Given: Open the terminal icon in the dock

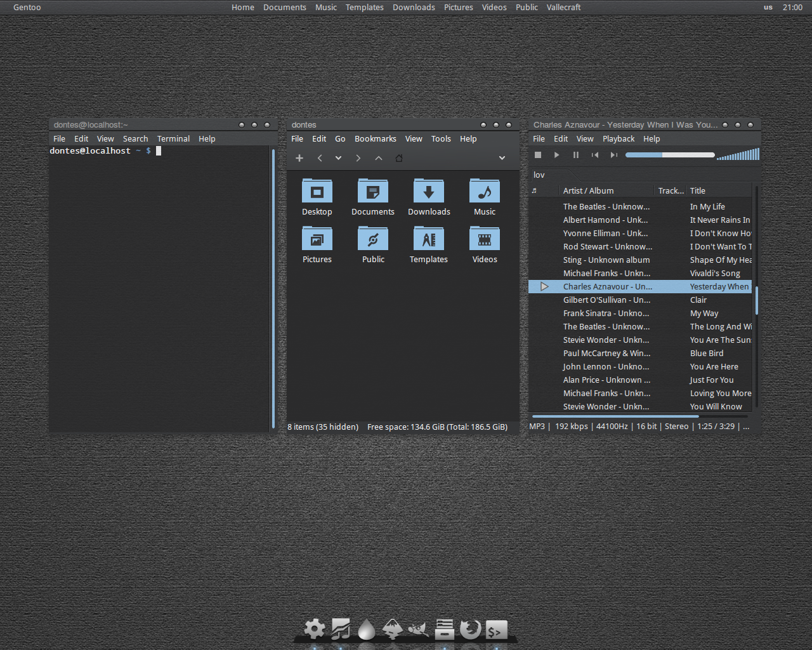Looking at the screenshot, I should 496,629.
